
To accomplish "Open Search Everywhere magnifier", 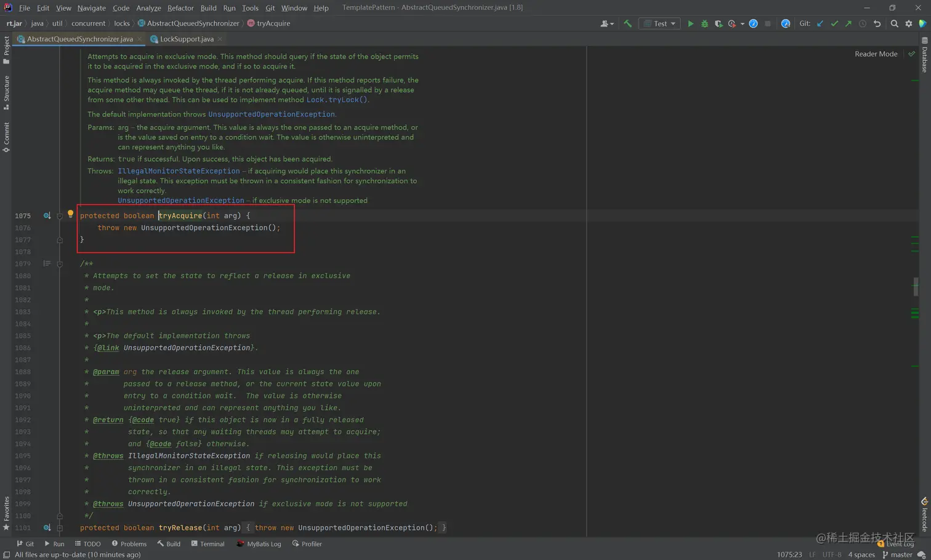I will pyautogui.click(x=894, y=23).
